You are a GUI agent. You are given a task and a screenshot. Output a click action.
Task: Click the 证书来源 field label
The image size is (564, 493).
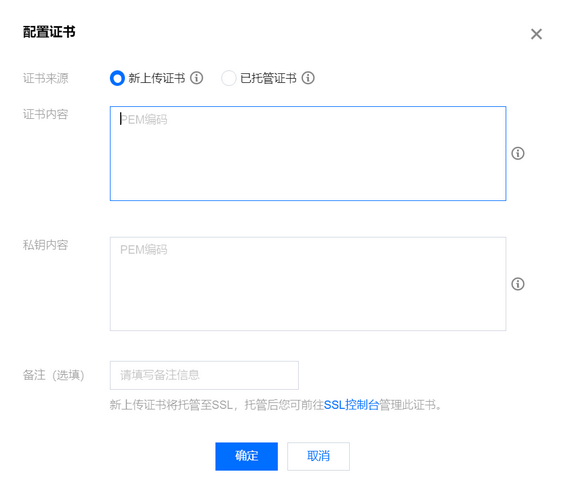click(x=45, y=78)
